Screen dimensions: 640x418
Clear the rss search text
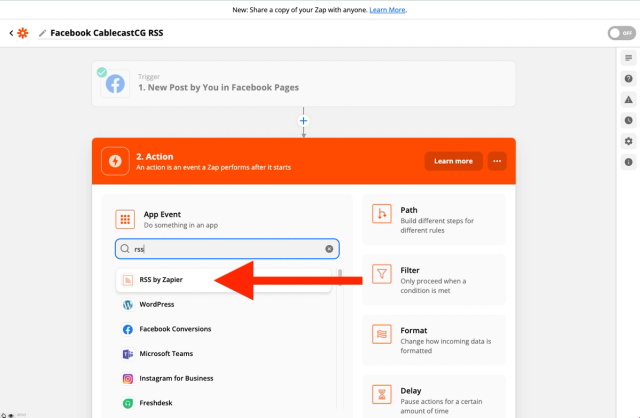pos(329,249)
